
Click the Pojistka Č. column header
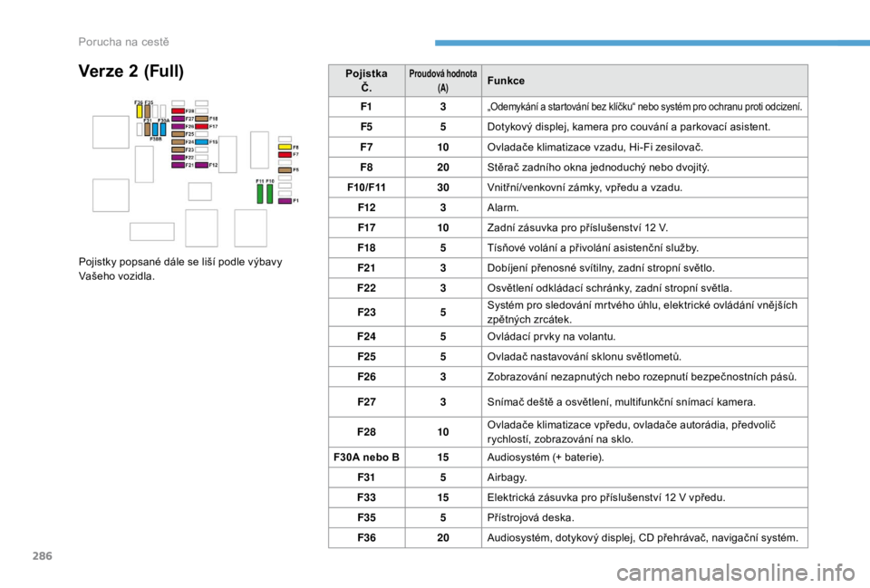pyautogui.click(x=365, y=81)
